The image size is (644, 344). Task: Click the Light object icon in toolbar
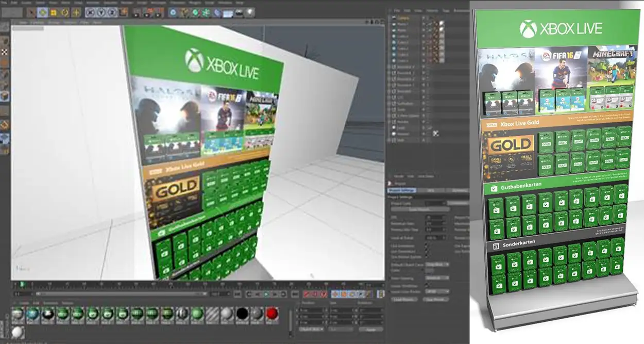click(249, 12)
